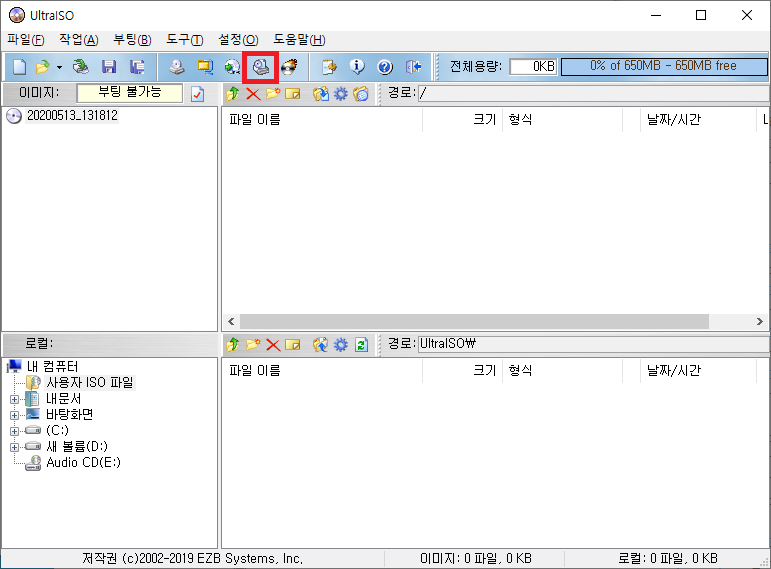The image size is (771, 569).
Task: Open the 작업(A) menu
Action: (x=79, y=40)
